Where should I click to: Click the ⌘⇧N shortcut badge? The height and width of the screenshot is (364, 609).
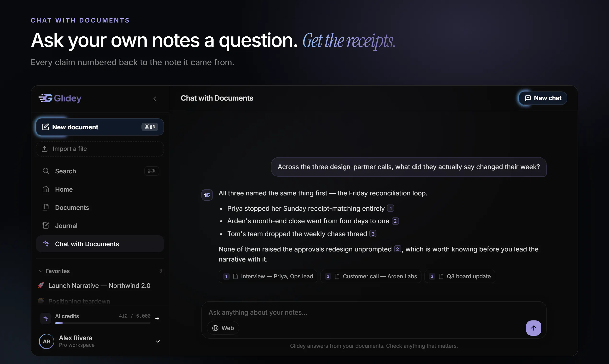tap(150, 127)
